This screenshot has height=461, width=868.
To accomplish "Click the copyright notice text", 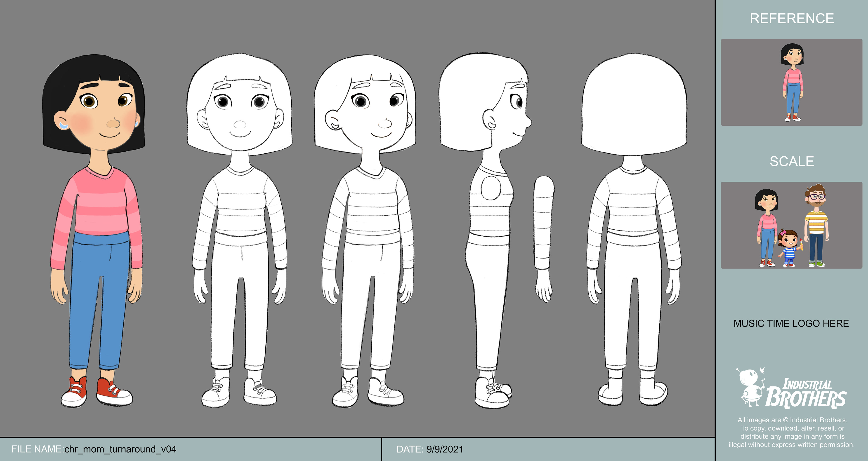I will pyautogui.click(x=792, y=432).
